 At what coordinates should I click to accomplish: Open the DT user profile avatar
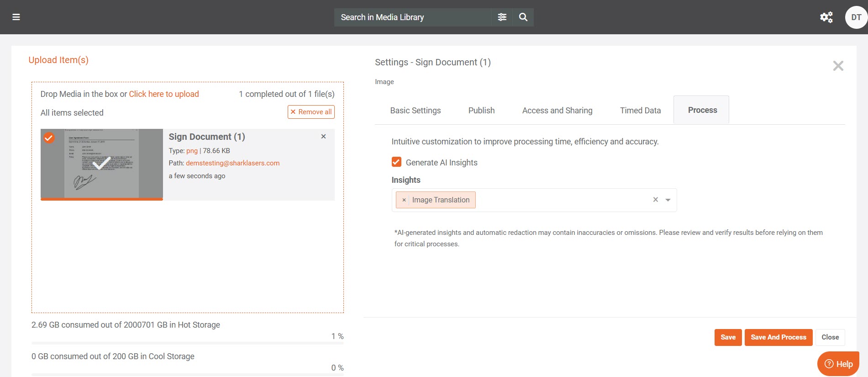click(x=856, y=17)
